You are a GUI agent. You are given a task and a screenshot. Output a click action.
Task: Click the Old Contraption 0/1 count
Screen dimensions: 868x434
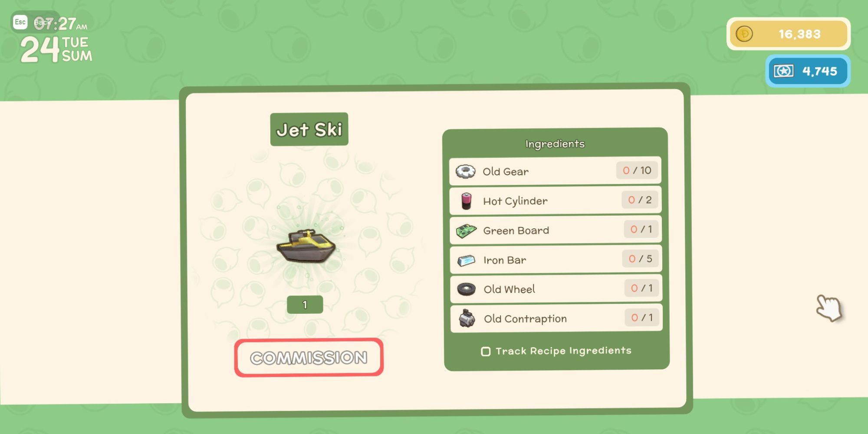coord(642,318)
